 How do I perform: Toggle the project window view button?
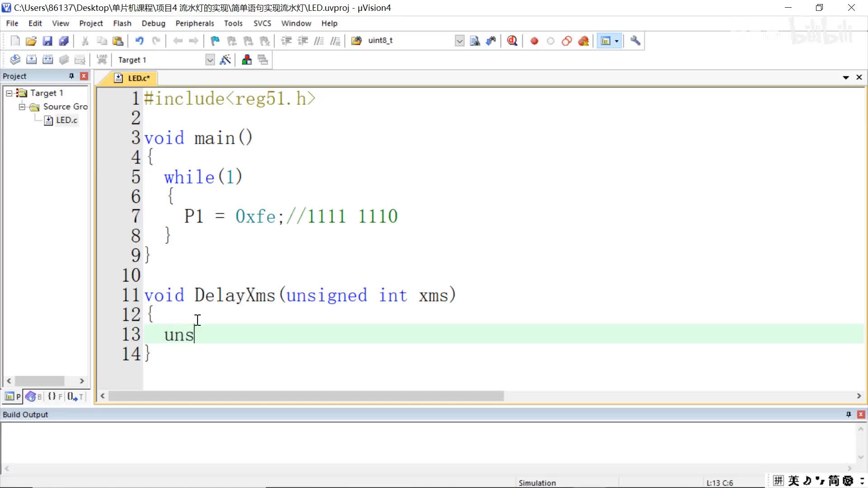[605, 41]
